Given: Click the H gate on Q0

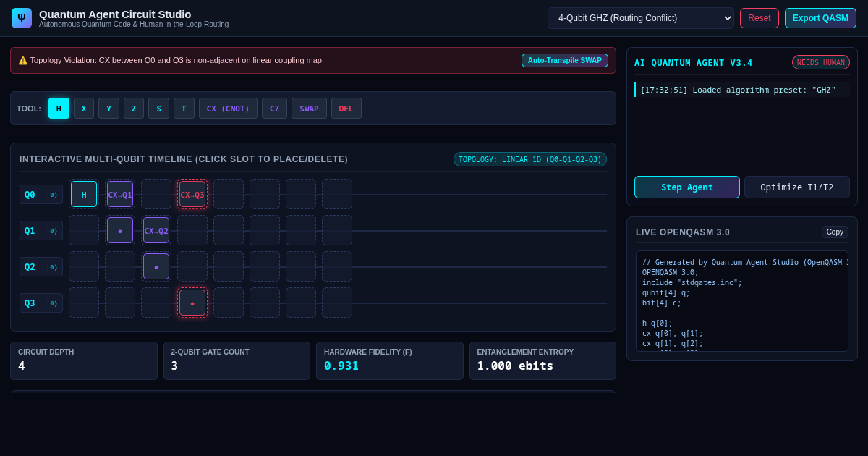Looking at the screenshot, I should point(84,194).
